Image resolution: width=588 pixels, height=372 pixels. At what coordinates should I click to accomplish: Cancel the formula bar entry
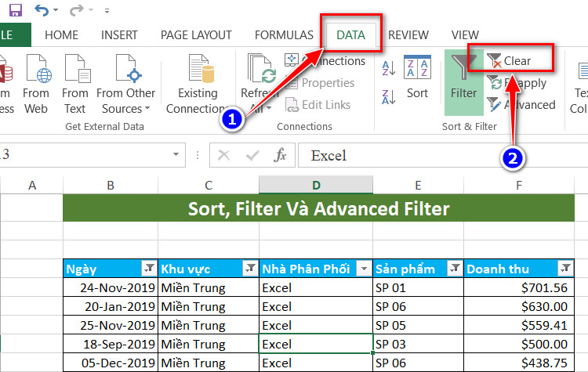[x=224, y=155]
